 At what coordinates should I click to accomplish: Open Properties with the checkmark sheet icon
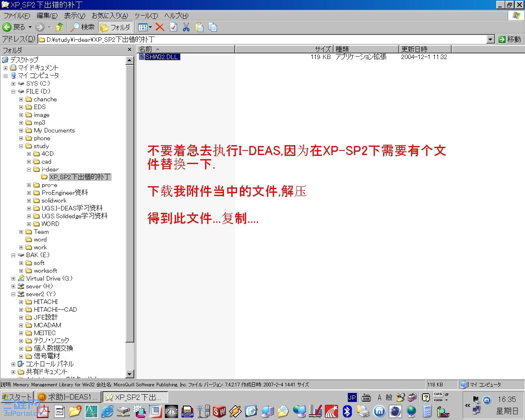point(173,27)
